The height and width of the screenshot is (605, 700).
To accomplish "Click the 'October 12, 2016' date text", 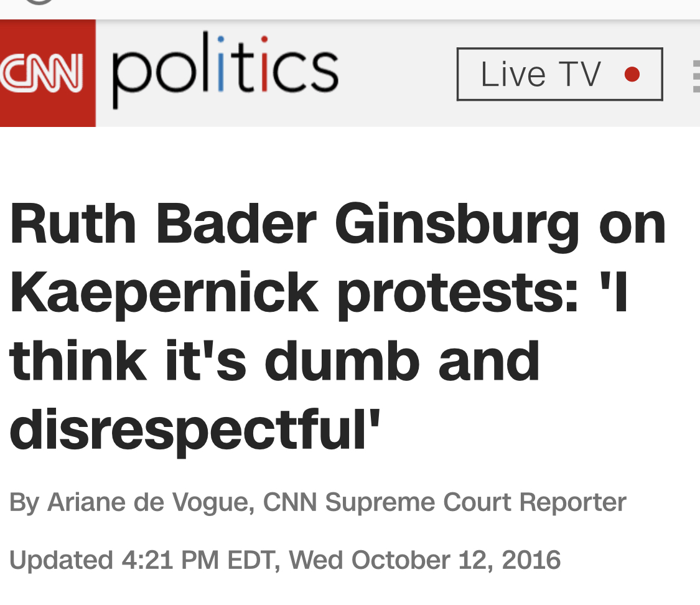I will [456, 560].
